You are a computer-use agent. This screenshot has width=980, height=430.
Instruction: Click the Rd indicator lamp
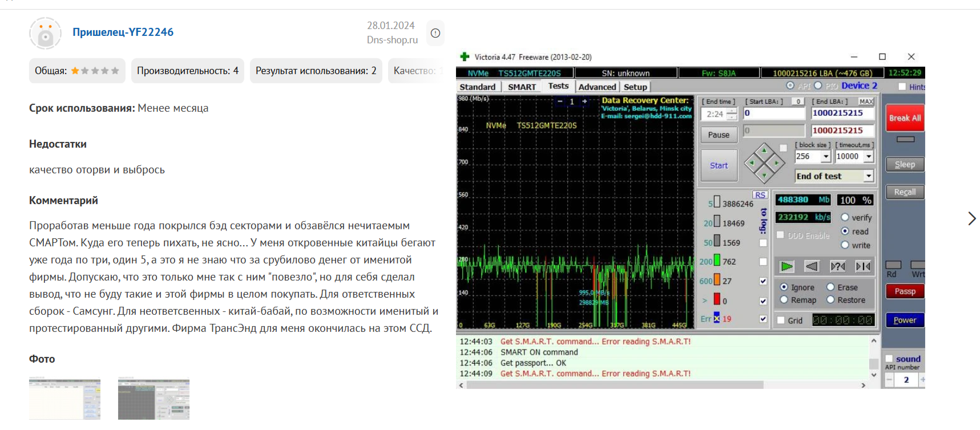click(x=893, y=265)
